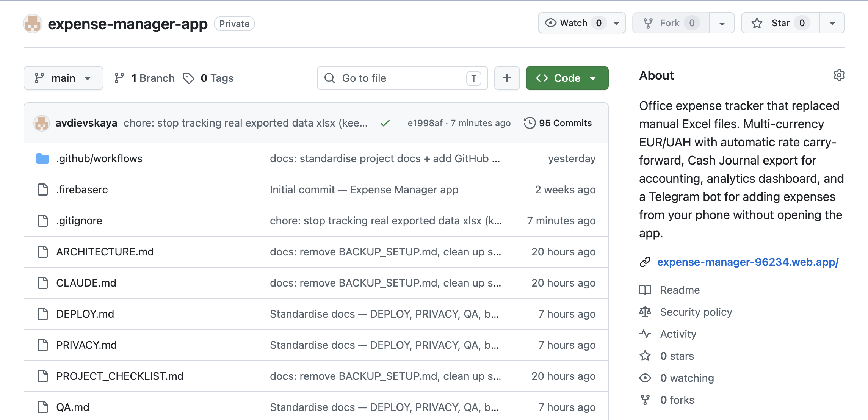This screenshot has width=868, height=420.
Task: Click the pulse icon beside Activity
Action: point(645,334)
